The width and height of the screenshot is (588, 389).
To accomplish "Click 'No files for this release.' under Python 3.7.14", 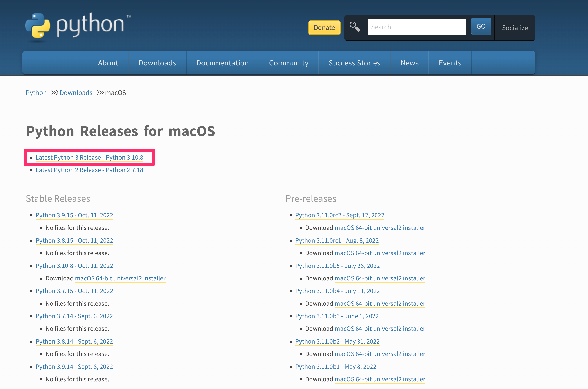I will pos(77,329).
